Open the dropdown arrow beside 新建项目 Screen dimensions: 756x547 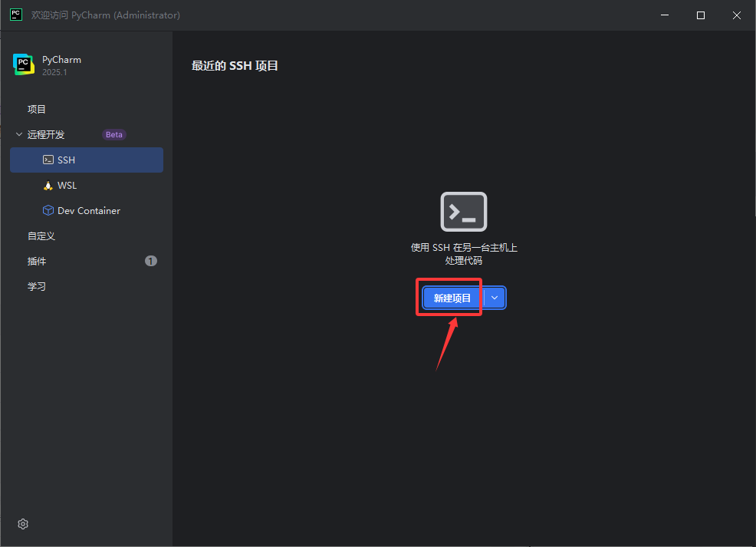point(495,298)
